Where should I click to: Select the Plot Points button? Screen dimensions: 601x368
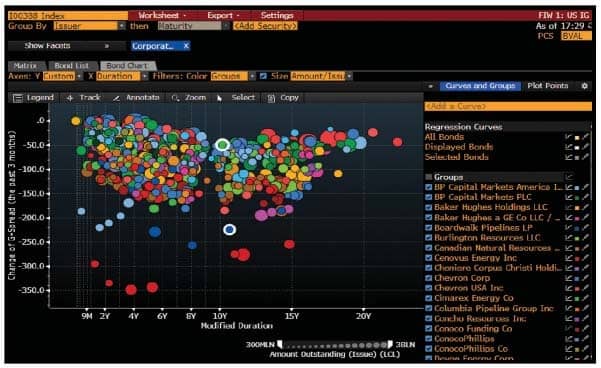(548, 86)
